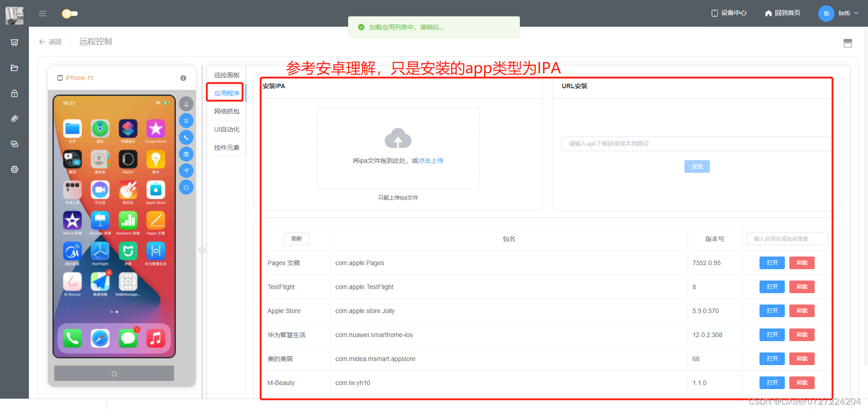Click the paperclip icon in the sidebar
The image size is (868, 409).
pyautogui.click(x=14, y=119)
